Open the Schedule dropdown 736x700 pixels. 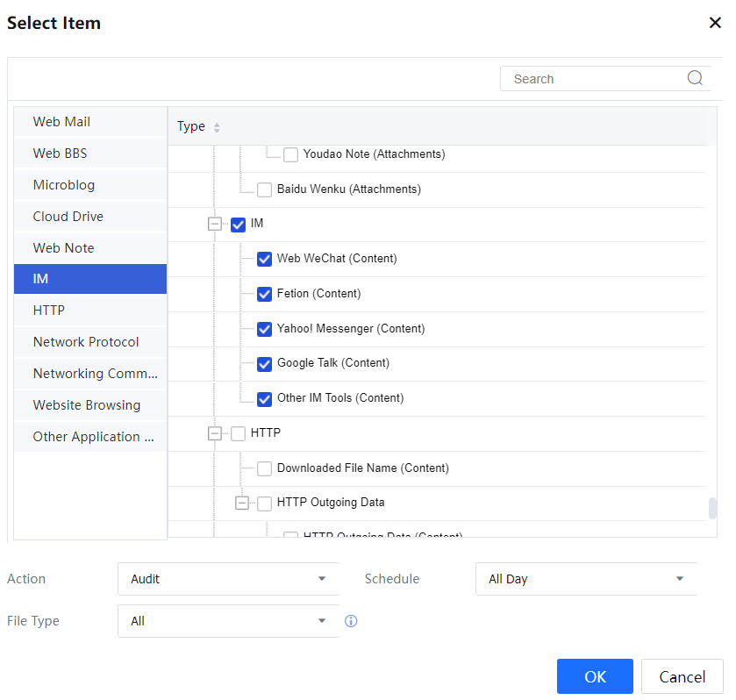[586, 579]
